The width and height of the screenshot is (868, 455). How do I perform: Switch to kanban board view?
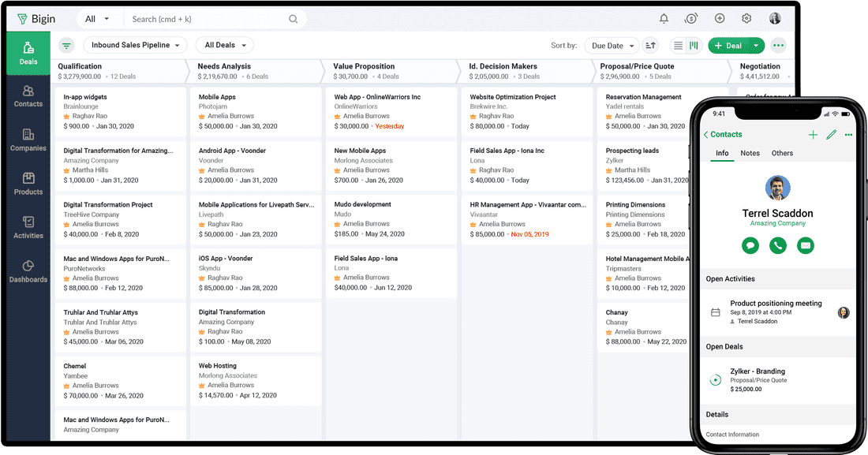point(694,46)
